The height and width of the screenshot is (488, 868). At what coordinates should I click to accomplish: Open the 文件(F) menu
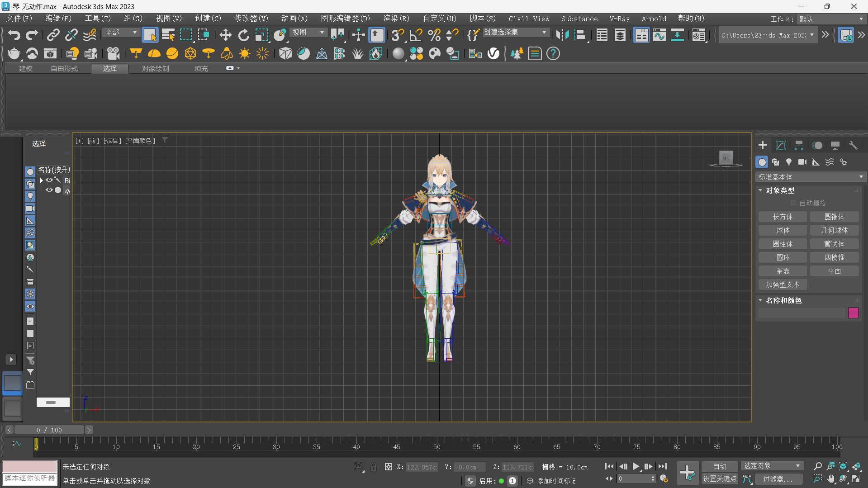click(19, 19)
